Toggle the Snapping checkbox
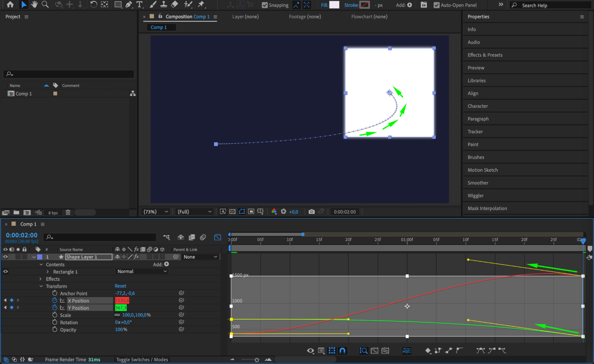Image resolution: width=594 pixels, height=364 pixels. (264, 5)
